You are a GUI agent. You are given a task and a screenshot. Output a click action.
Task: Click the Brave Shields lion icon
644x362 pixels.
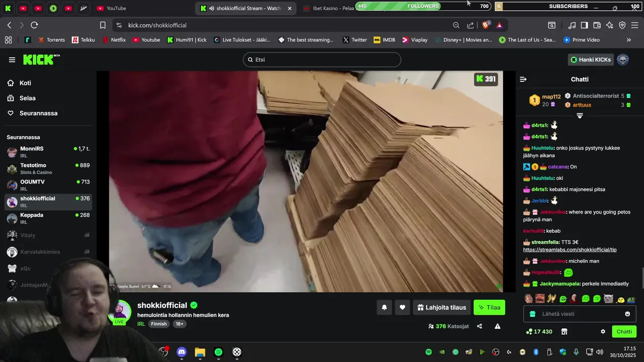pos(486,25)
